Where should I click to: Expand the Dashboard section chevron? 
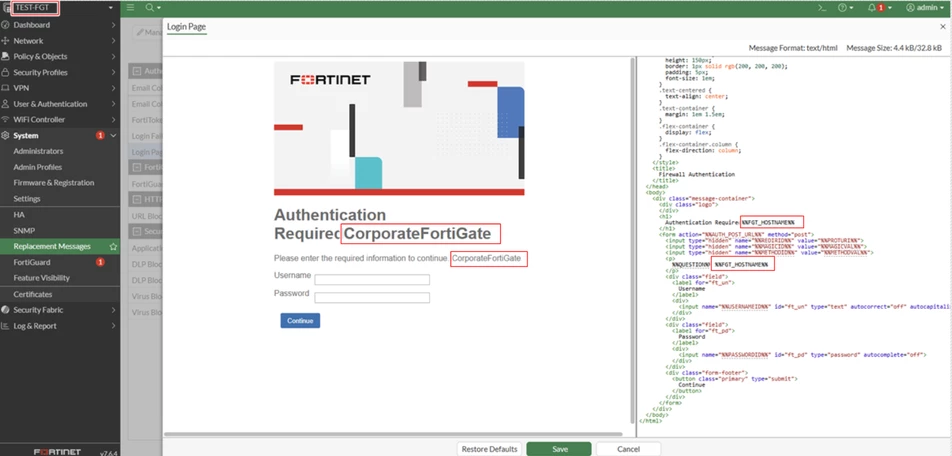coord(114,25)
